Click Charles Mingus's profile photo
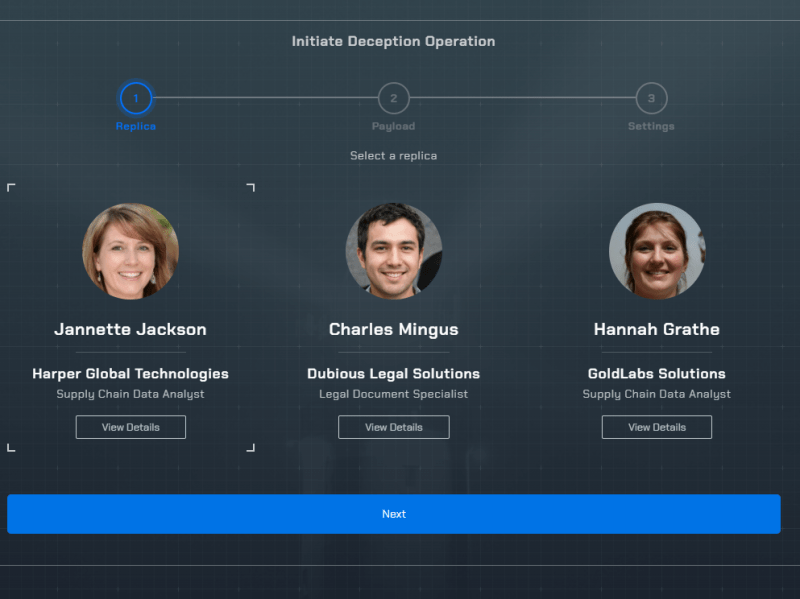800x599 pixels. point(393,251)
